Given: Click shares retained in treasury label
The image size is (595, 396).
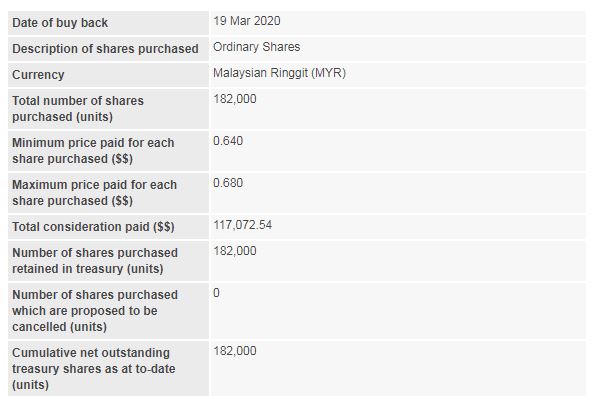Looking at the screenshot, I should tap(95, 261).
